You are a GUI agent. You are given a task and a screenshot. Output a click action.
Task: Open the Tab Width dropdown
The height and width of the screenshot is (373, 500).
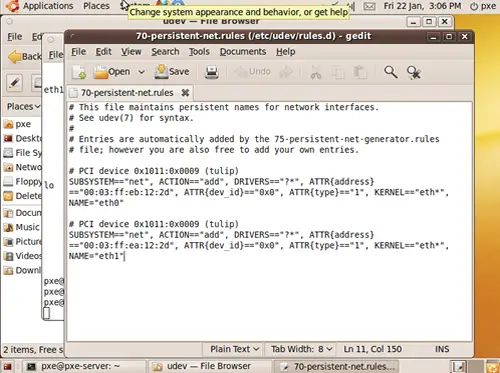pyautogui.click(x=301, y=349)
